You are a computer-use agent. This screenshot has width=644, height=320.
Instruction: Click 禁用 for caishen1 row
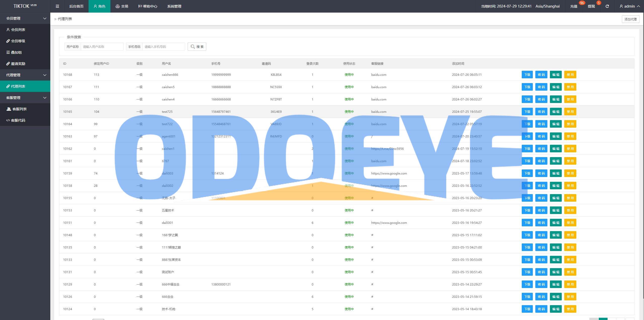point(570,149)
